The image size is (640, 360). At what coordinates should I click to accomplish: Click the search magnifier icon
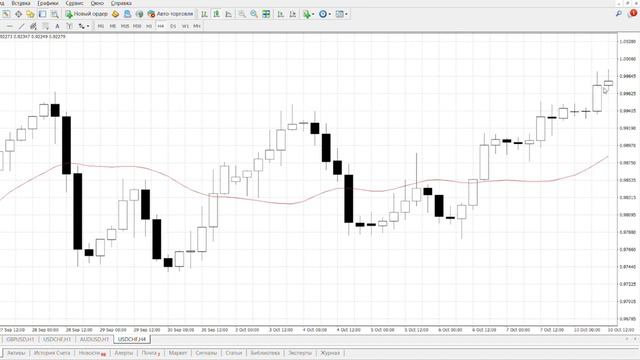click(x=619, y=13)
